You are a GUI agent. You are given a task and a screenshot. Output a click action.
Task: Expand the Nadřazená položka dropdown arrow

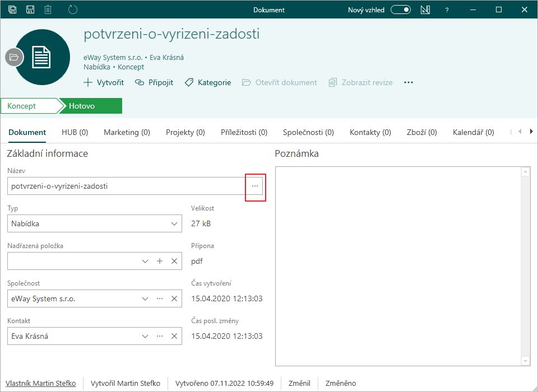coord(145,262)
